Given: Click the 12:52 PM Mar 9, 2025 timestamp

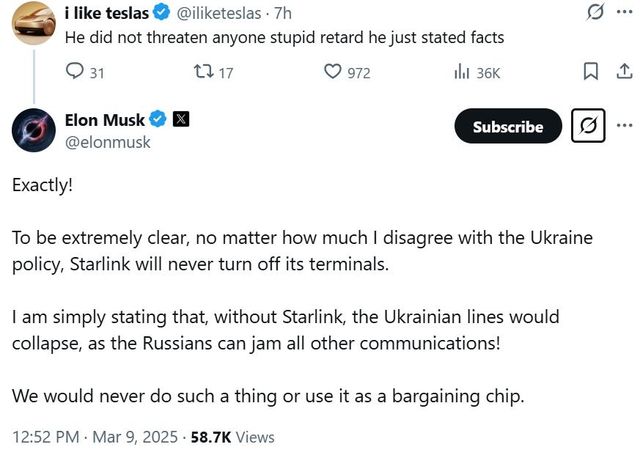Looking at the screenshot, I should pos(93,437).
